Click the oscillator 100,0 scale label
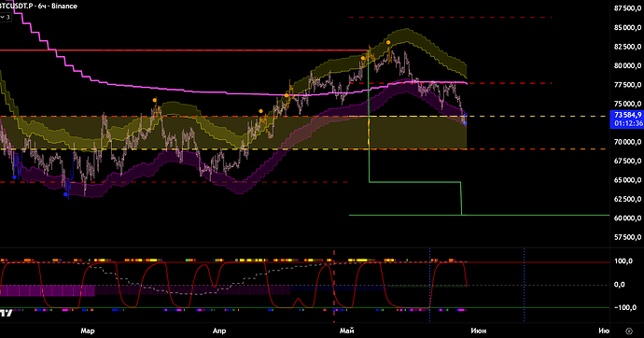 click(623, 261)
